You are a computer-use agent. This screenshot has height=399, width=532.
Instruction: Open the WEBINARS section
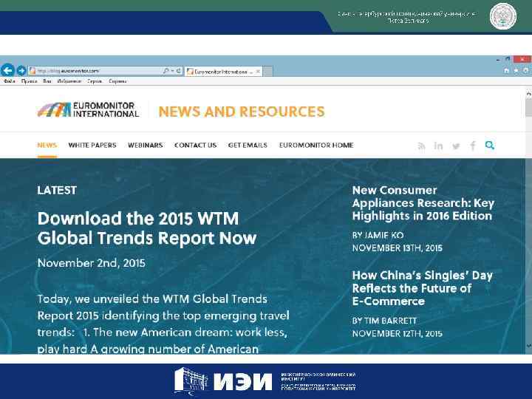tap(146, 146)
